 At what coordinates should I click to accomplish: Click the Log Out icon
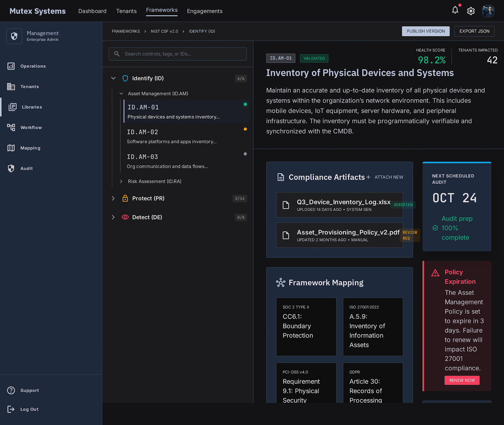click(x=11, y=409)
